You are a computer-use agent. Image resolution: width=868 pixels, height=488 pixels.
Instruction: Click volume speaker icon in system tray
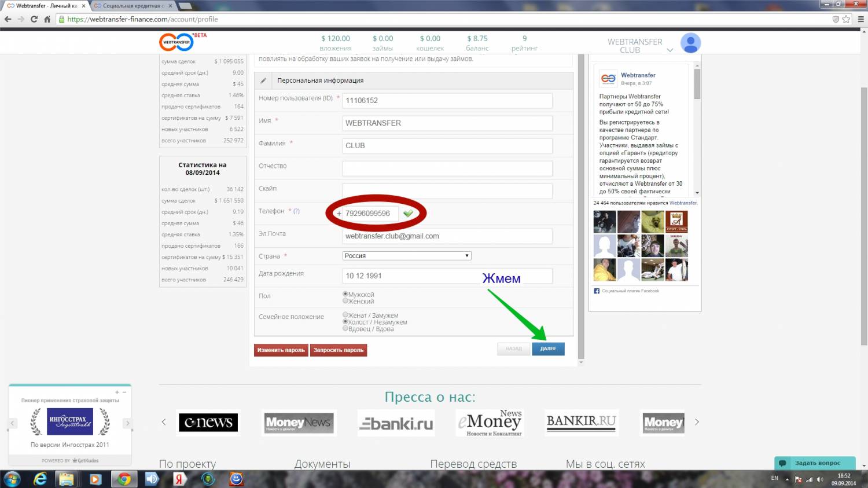(820, 479)
